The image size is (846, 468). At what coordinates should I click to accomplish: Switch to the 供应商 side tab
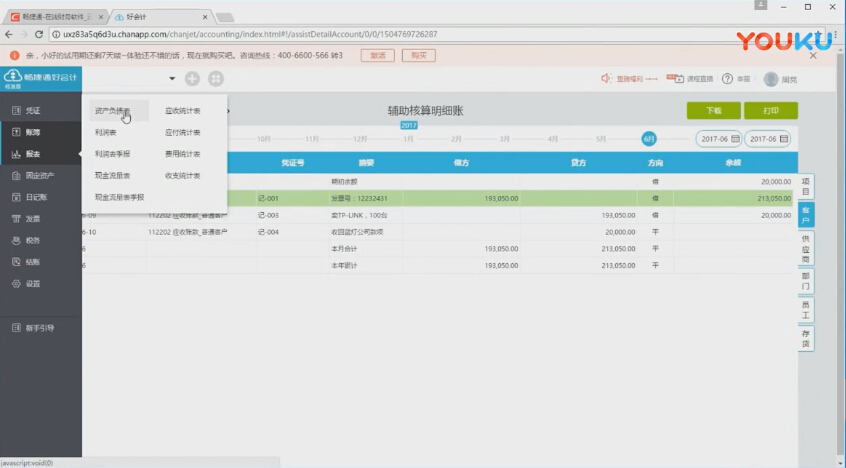click(x=806, y=248)
